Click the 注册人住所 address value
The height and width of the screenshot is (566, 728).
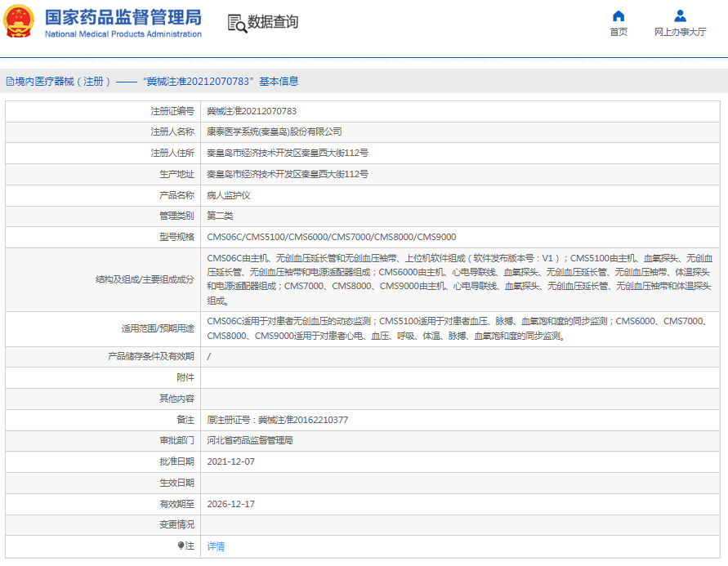[288, 153]
